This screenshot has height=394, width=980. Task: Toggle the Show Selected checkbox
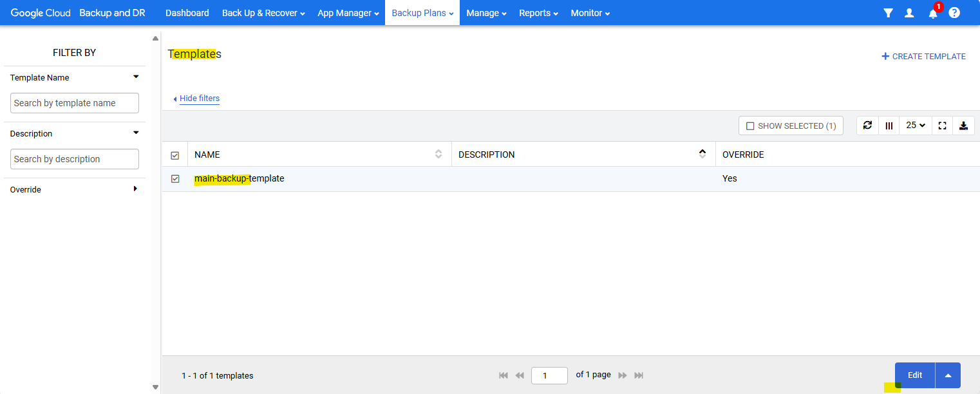click(750, 126)
